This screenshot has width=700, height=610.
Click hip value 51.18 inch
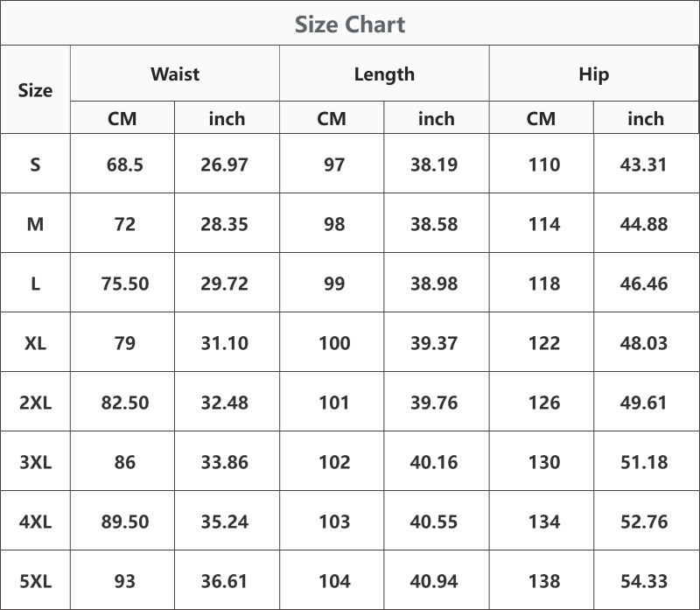point(644,462)
